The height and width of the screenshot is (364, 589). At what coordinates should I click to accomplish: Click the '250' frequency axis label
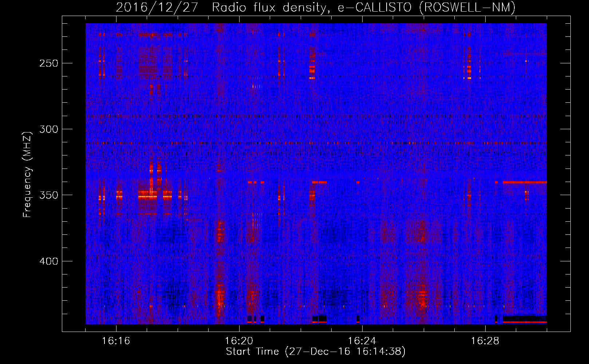point(49,63)
